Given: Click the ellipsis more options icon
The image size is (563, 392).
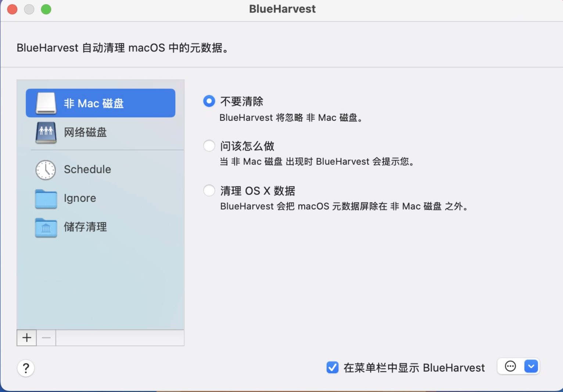Looking at the screenshot, I should [510, 366].
